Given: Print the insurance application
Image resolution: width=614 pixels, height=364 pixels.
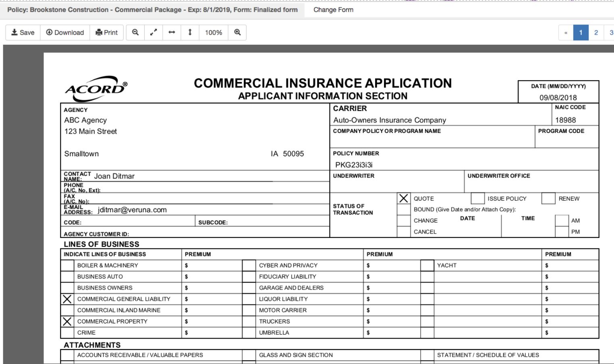Looking at the screenshot, I should [x=107, y=33].
